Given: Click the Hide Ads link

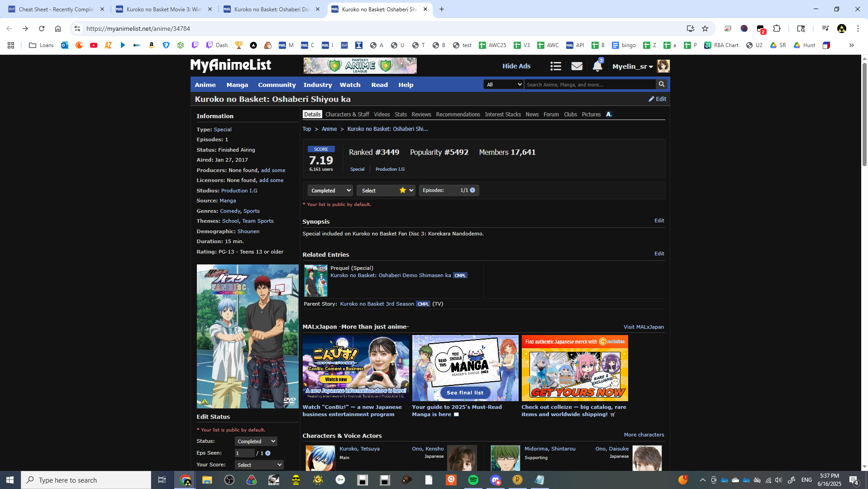Looking at the screenshot, I should [x=516, y=66].
